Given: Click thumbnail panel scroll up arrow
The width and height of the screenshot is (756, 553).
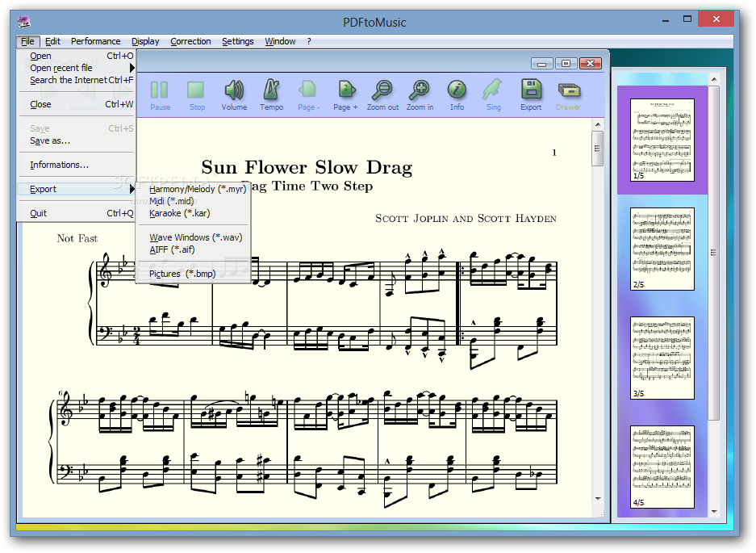Looking at the screenshot, I should click(x=714, y=78).
